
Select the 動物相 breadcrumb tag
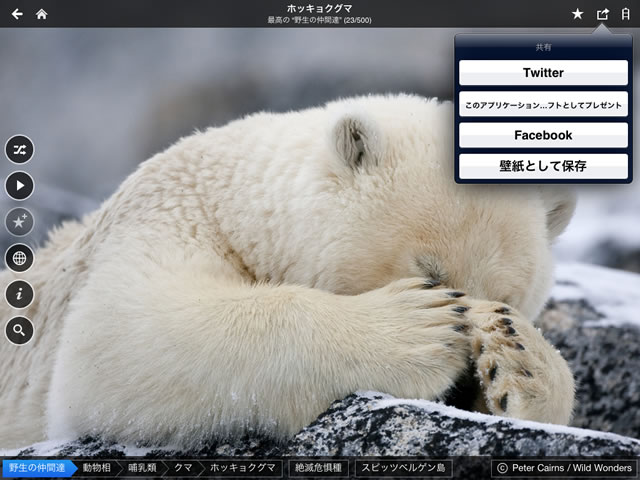click(97, 468)
